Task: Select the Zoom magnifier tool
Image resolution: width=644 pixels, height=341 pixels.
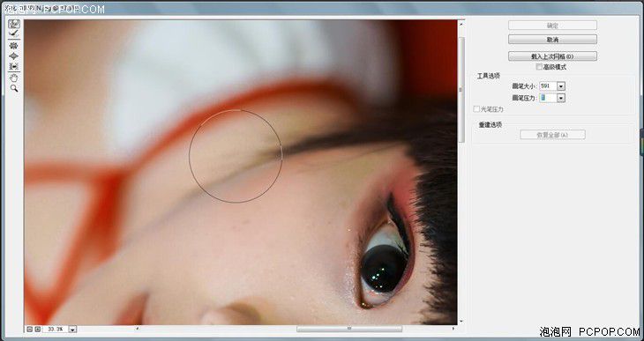Action: pos(14,88)
